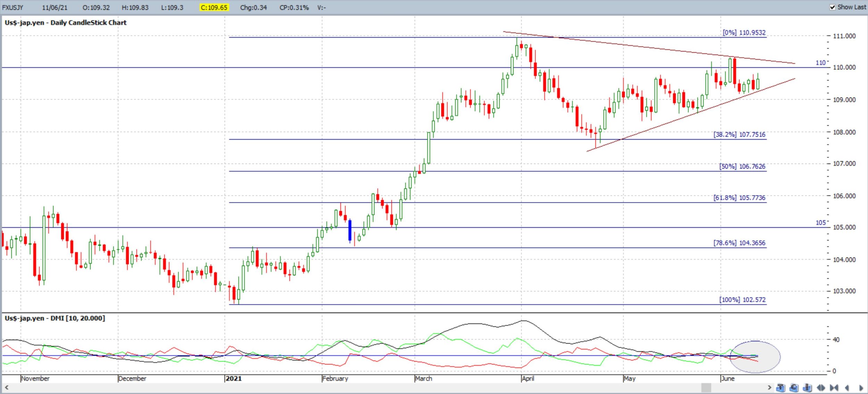Click the step-forward right triangle icon
Viewport: 868px width, 394px height.
tap(861, 387)
